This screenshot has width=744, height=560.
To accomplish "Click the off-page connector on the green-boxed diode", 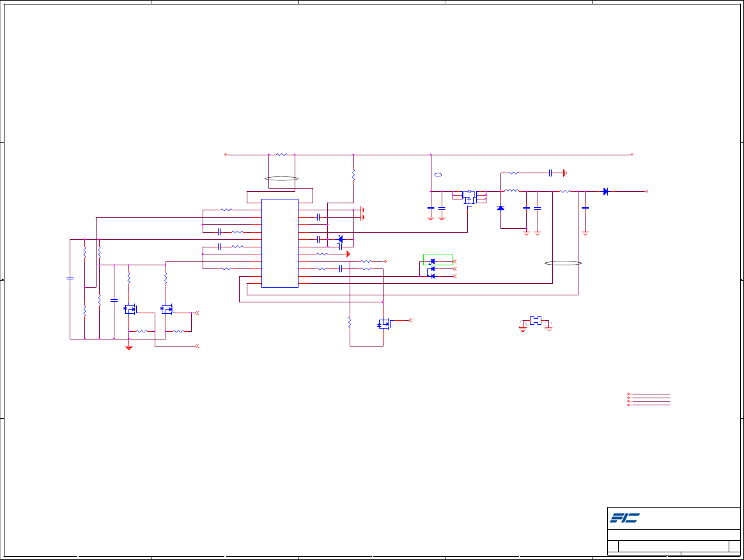I will tap(454, 261).
